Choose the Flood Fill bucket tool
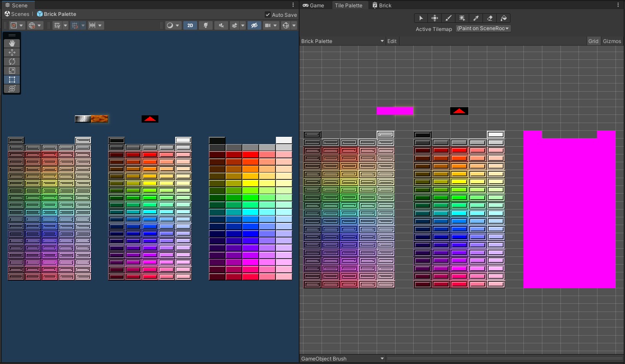The image size is (625, 364). [504, 18]
